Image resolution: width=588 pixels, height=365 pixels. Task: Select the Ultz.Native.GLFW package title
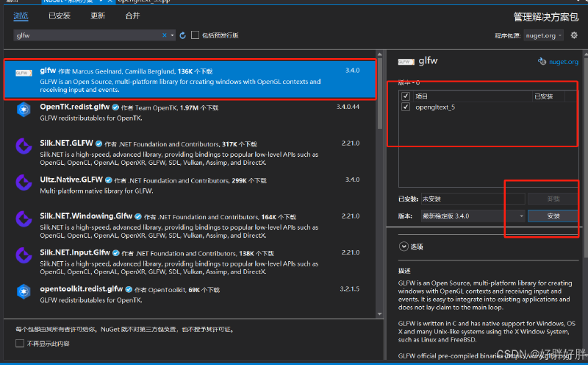coord(71,180)
